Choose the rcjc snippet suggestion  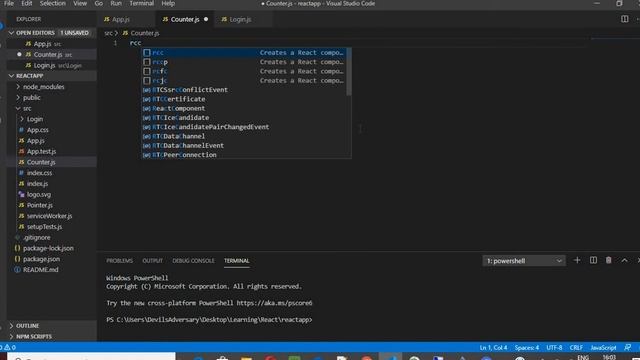244,81
